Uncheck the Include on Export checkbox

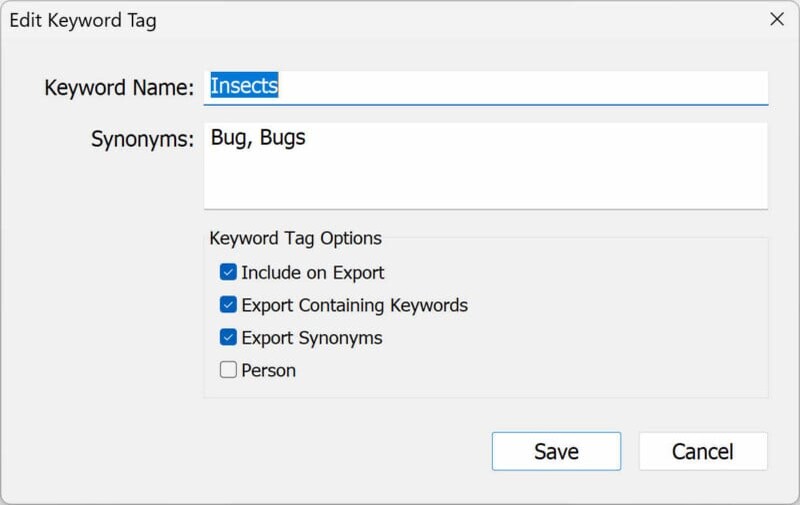click(228, 272)
